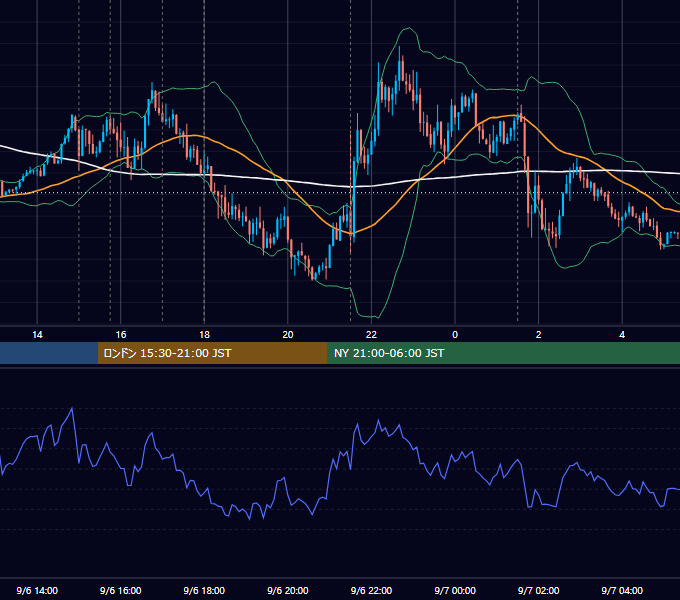Image resolution: width=680 pixels, height=600 pixels.
Task: Click the blue session band before London
Action: (49, 353)
